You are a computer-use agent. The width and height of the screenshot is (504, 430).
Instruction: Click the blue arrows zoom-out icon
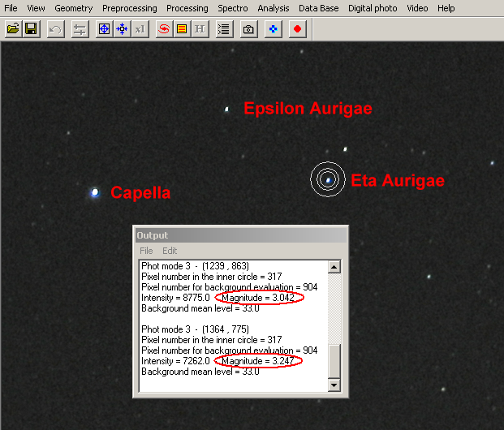tap(122, 29)
